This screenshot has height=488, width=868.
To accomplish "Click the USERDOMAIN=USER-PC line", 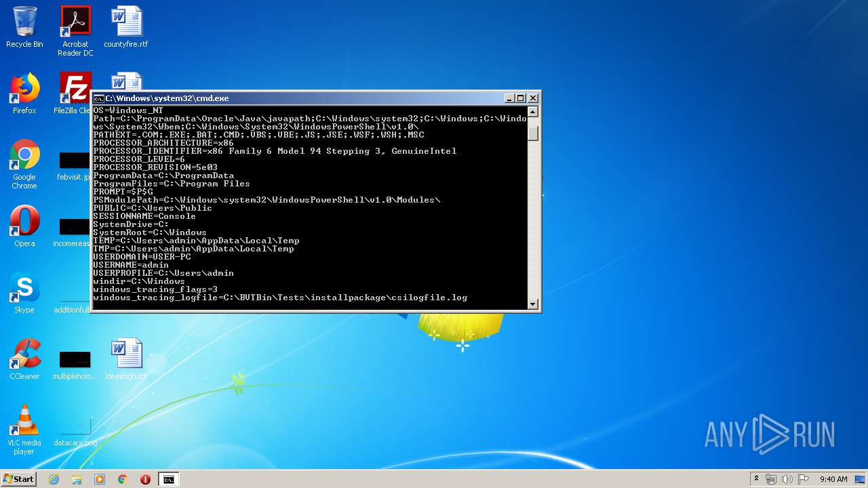I will [x=142, y=257].
